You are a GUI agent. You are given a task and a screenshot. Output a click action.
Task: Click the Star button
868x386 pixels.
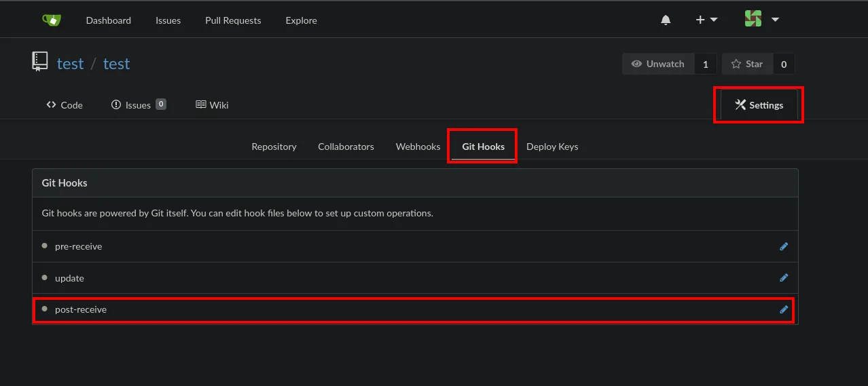747,64
